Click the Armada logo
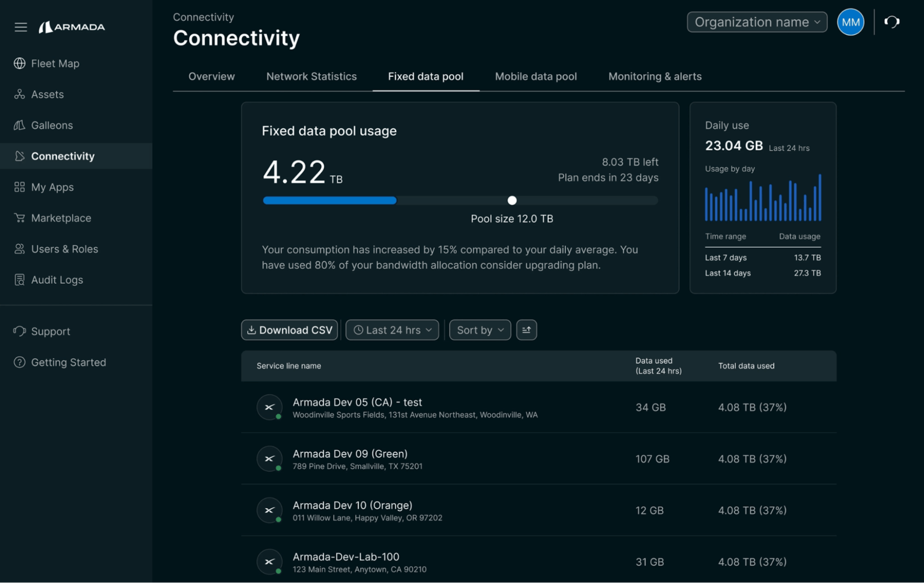The image size is (924, 583). point(72,27)
